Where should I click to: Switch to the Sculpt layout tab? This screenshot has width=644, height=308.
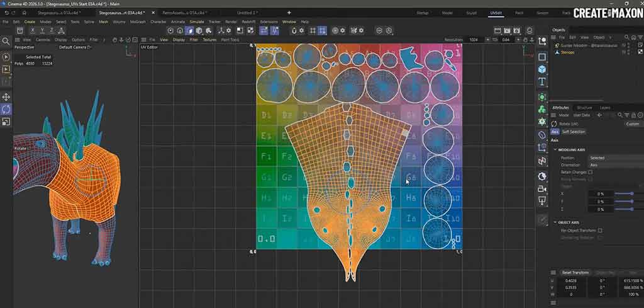471,13
